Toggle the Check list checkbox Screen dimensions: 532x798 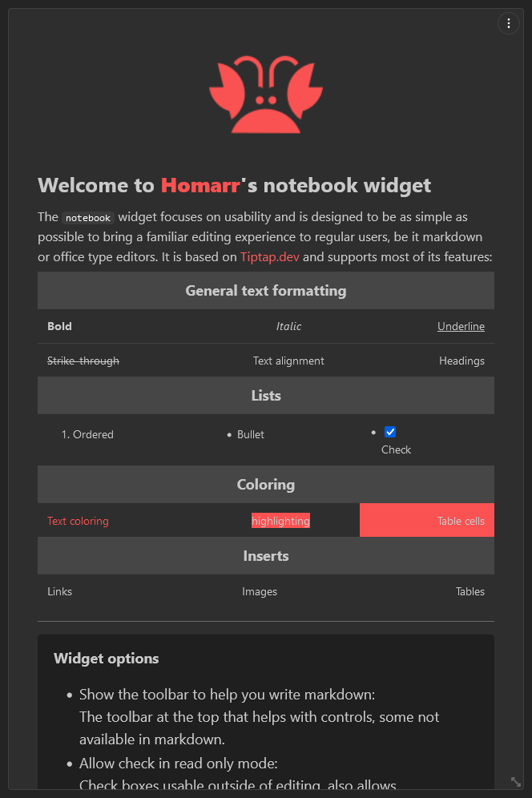click(x=390, y=432)
